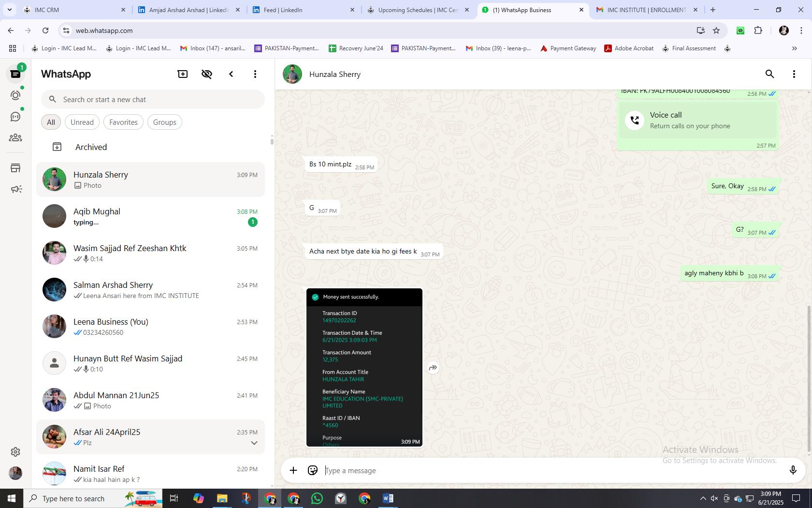The image size is (812, 508).
Task: Click the conversation vertical scrollbar
Action: tap(809, 380)
